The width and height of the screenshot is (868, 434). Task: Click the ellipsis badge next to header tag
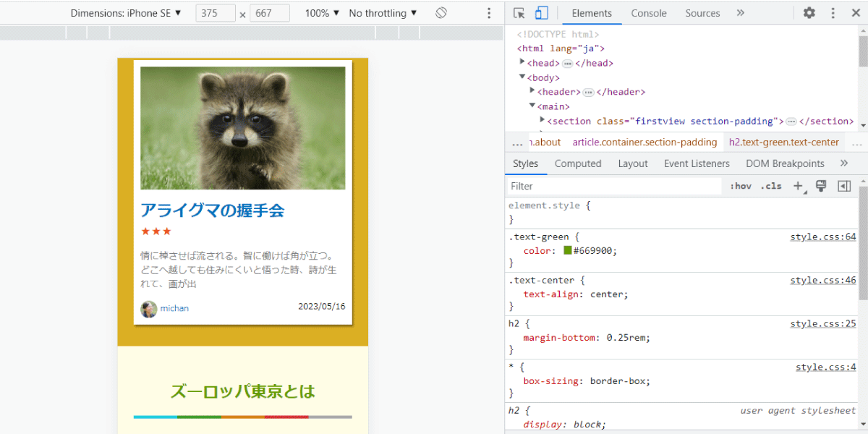589,93
